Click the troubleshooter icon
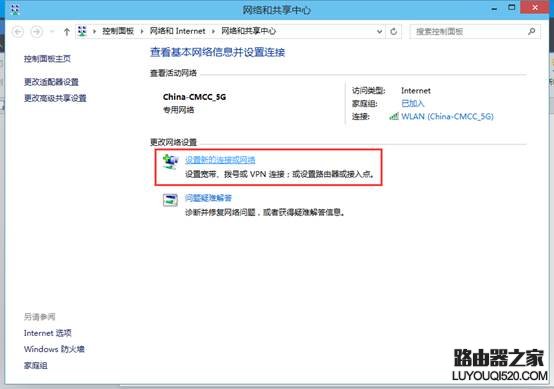Viewport: 554px width, 389px height. [170, 200]
